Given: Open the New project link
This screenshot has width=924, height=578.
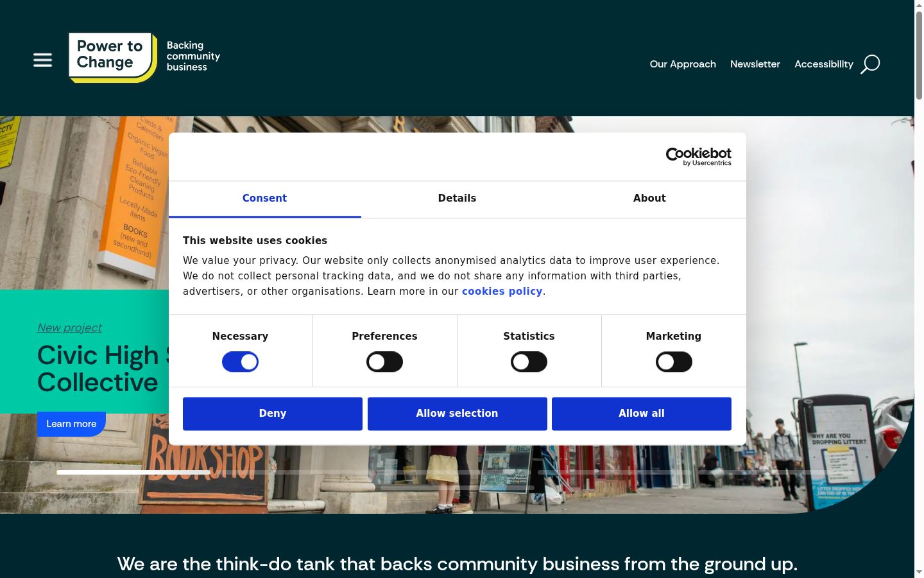Looking at the screenshot, I should tap(69, 328).
